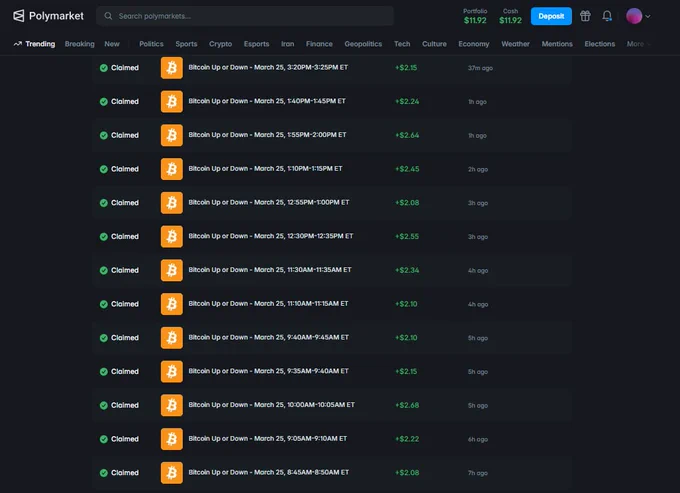Screen dimensions: 680x493
Task: Open the Mentions category
Action: click(557, 44)
